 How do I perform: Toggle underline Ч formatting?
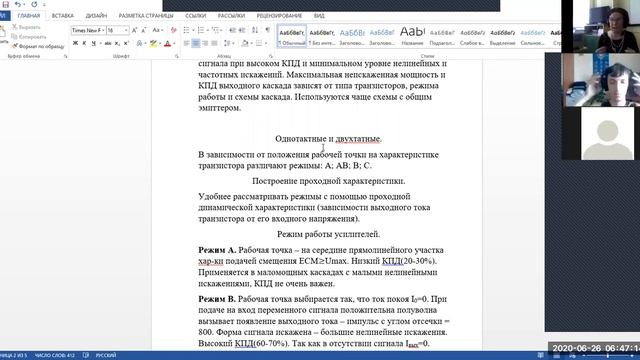[x=93, y=43]
